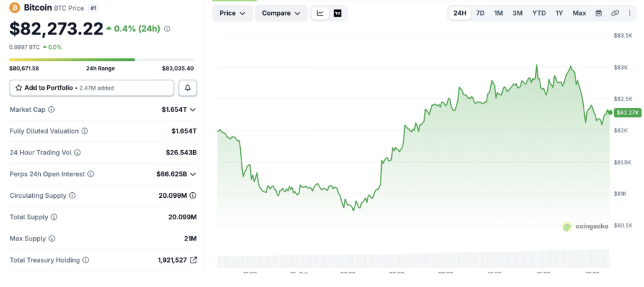Screen dimensions: 644x287
Task: Click info icon beside Perps 24h Open Interest
Action: click(x=91, y=174)
